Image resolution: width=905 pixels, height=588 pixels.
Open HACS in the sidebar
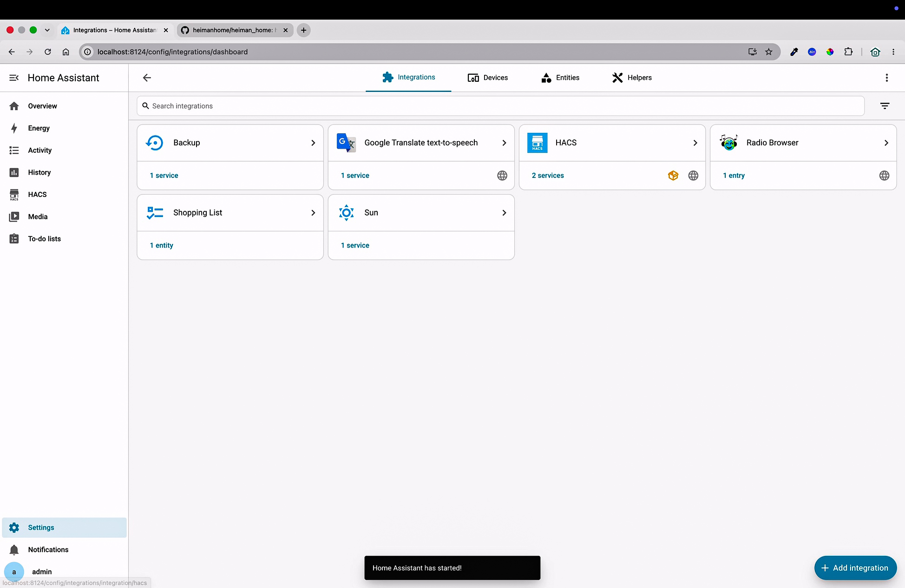64,194
